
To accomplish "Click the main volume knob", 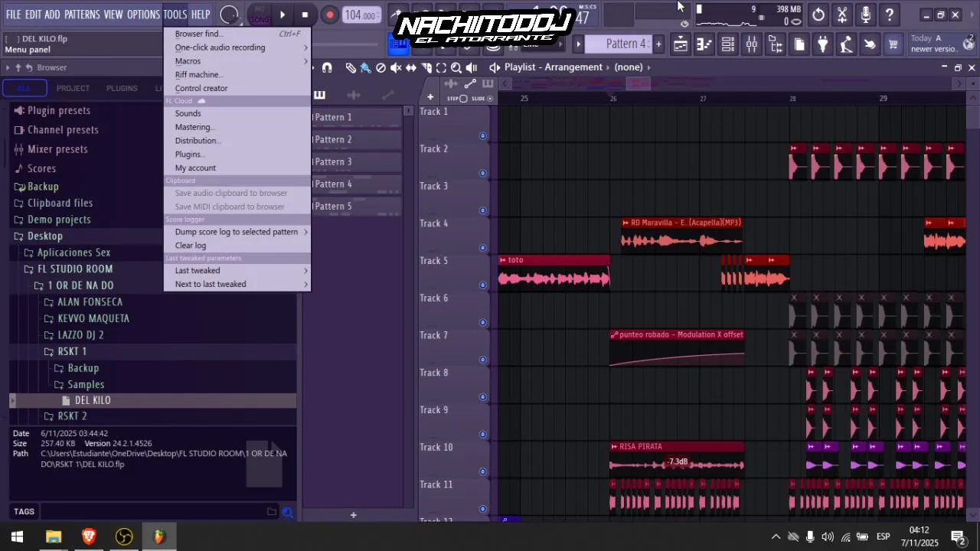I will [228, 15].
